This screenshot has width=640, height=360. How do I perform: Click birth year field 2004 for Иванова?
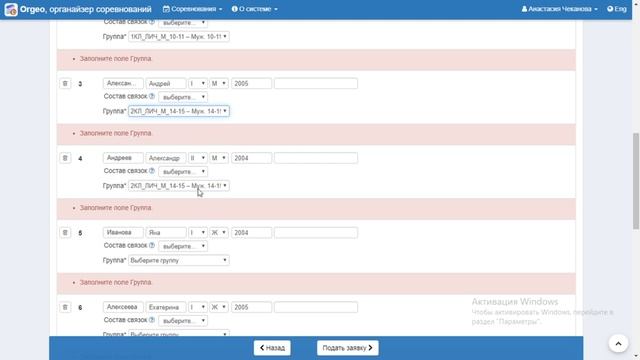coord(251,233)
